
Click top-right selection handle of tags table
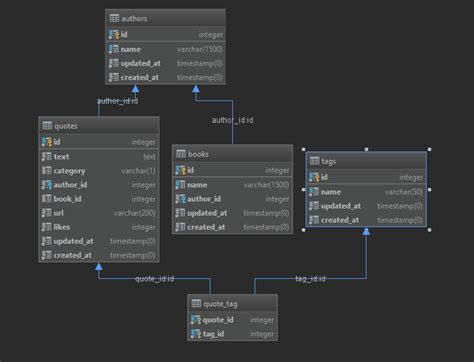pos(429,149)
